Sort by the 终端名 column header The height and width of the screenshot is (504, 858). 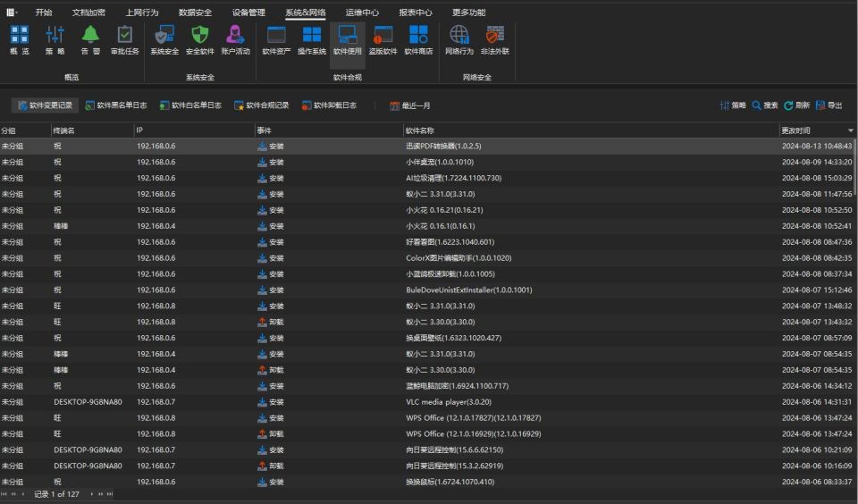coord(92,130)
